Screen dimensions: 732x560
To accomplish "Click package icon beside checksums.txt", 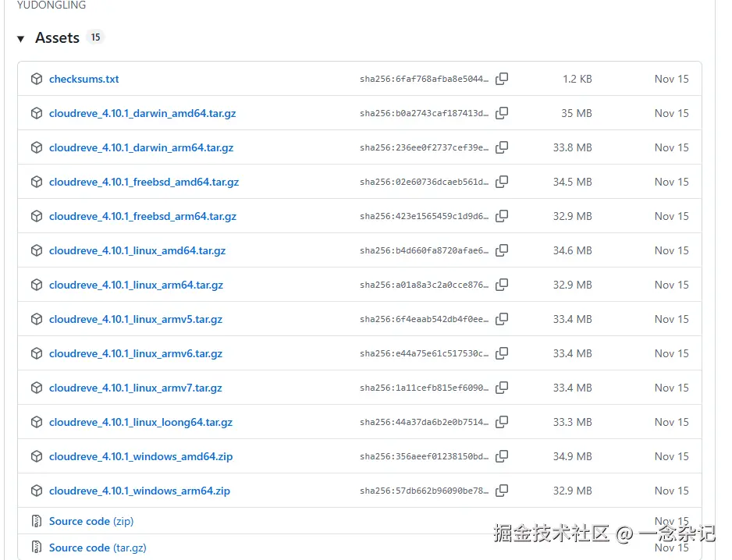I will [x=37, y=79].
